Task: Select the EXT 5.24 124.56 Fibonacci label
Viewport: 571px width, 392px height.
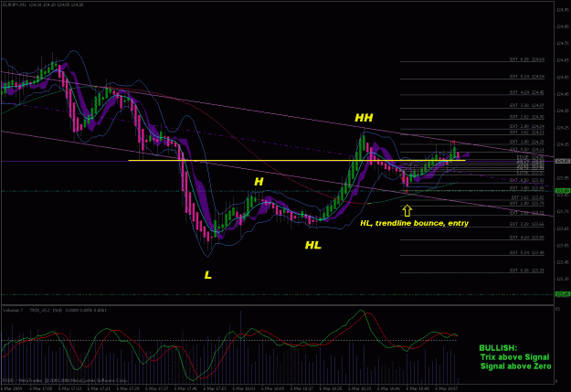Action: click(x=526, y=77)
